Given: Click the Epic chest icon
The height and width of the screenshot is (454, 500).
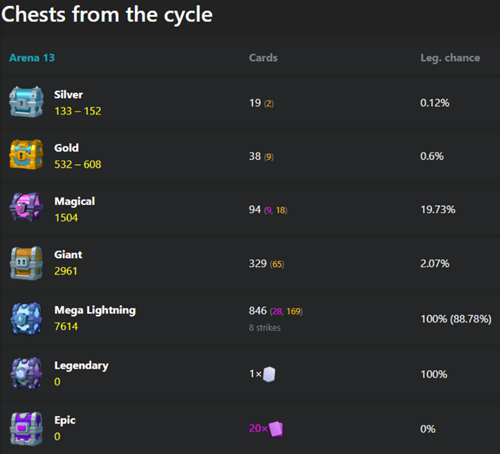Looking at the screenshot, I should (x=26, y=429).
